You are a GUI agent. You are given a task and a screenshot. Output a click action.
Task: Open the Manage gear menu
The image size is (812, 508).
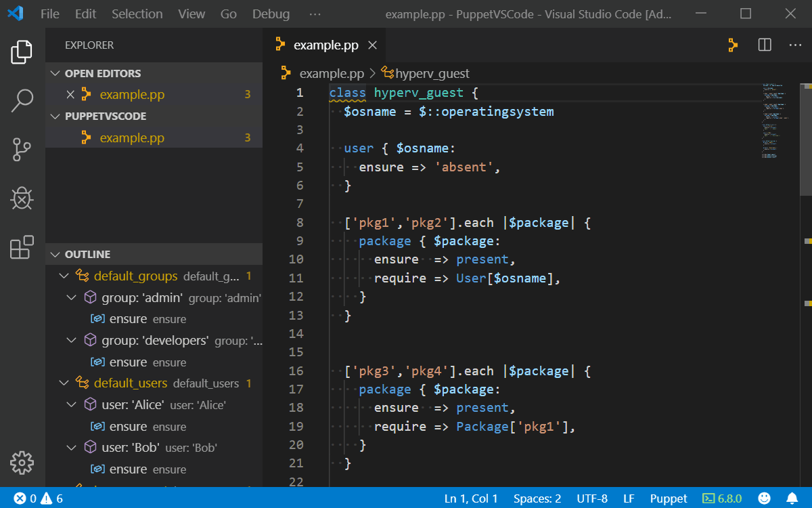22,463
